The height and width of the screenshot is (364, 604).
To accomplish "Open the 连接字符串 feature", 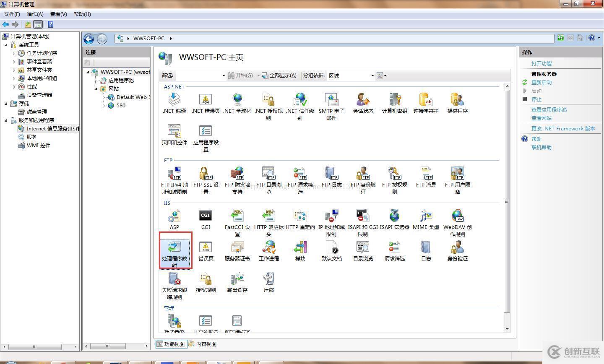I will 426,103.
